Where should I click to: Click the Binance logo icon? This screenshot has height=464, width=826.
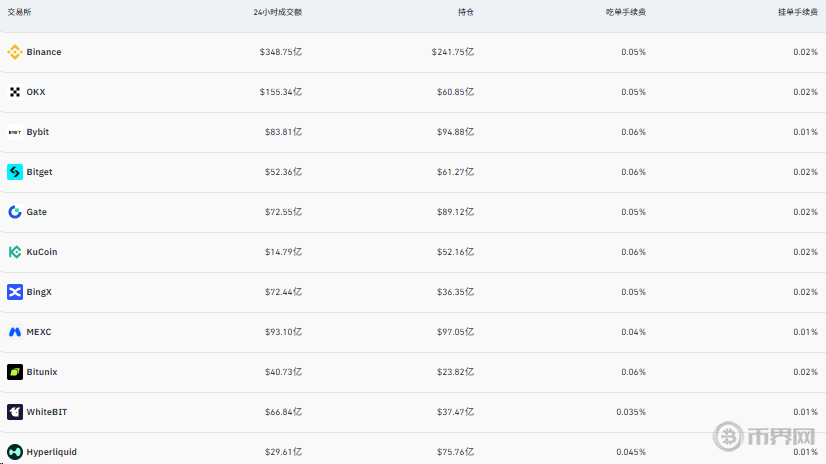(x=15, y=52)
